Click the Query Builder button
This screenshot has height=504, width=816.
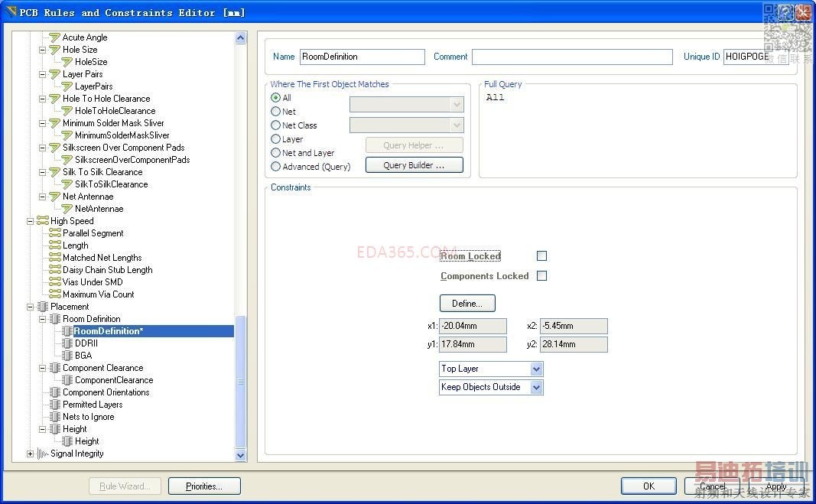tap(415, 165)
